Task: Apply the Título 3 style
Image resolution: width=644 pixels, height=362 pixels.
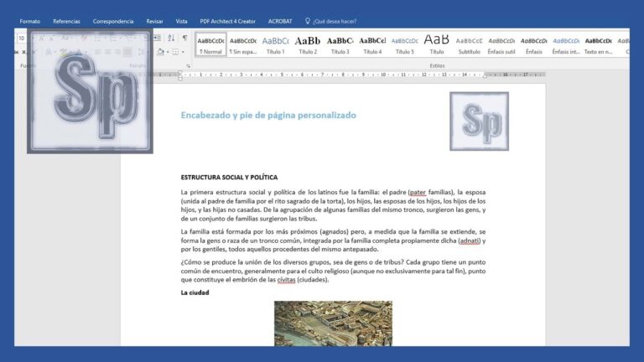Action: (340, 44)
